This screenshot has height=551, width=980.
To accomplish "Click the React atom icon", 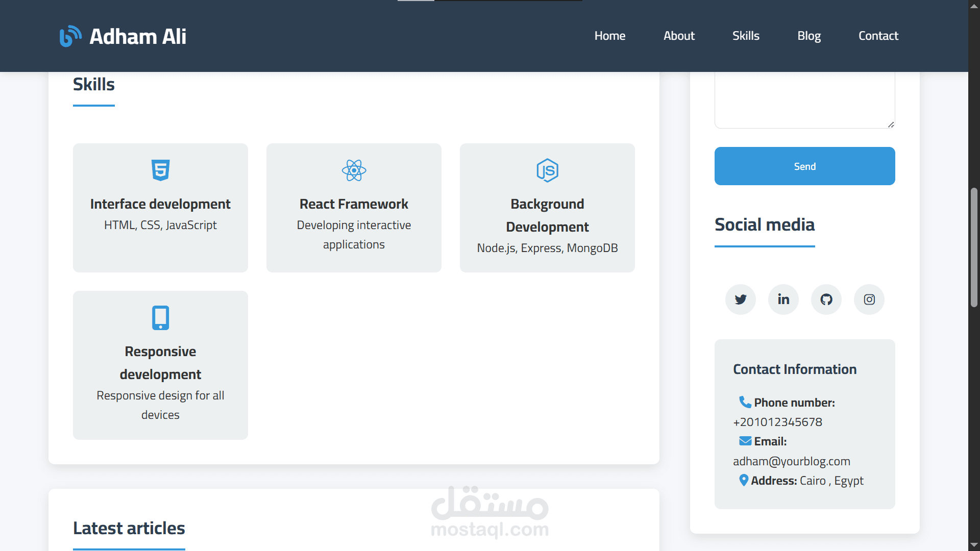I will [354, 170].
